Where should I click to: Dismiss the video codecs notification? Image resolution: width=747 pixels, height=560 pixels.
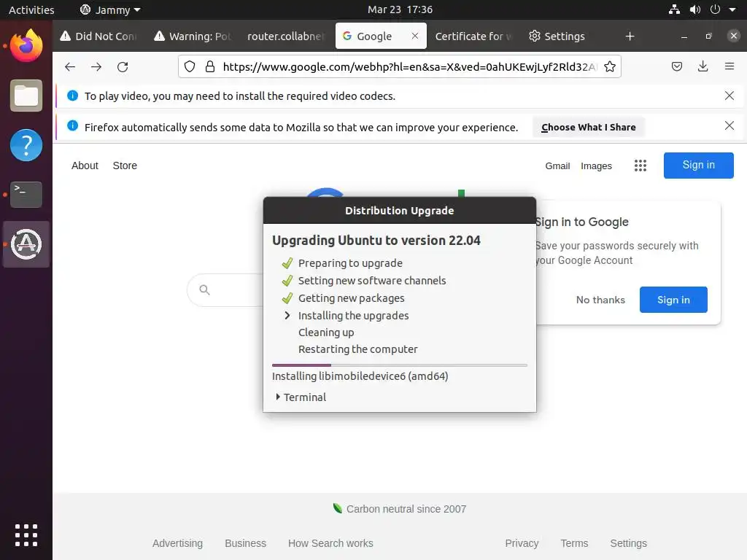[729, 96]
